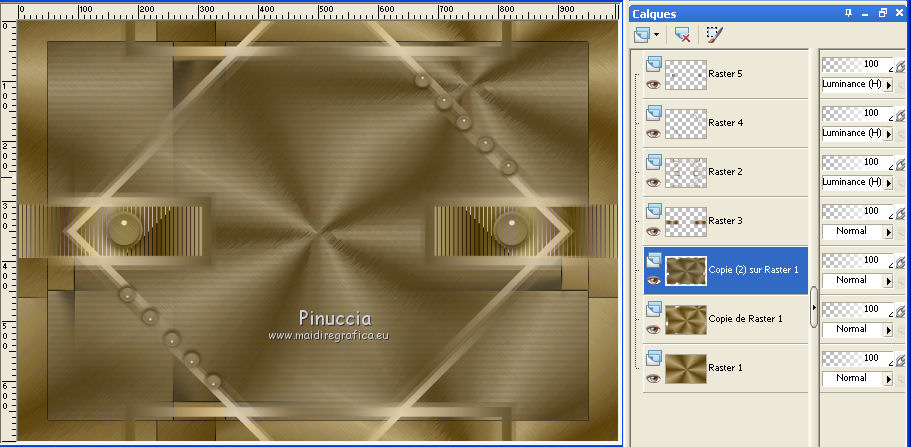Open the new layer type dropdown arrow
Screen dimensions: 911x447
656,35
